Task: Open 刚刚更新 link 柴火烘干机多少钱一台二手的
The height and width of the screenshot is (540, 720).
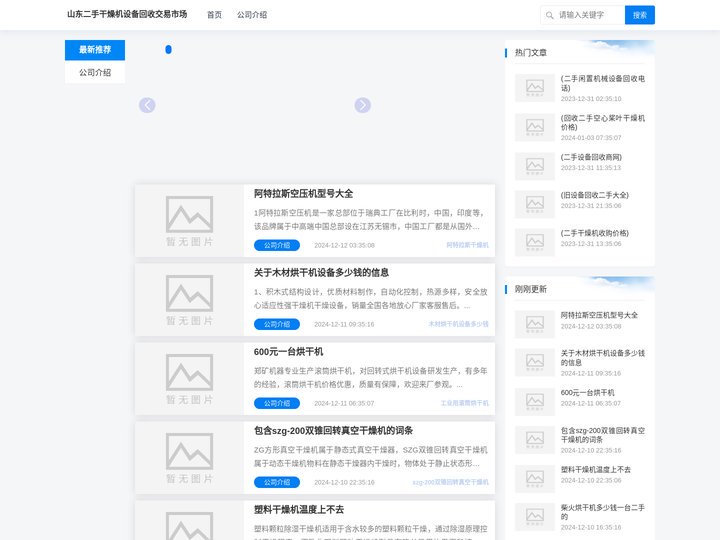Action: click(602, 512)
